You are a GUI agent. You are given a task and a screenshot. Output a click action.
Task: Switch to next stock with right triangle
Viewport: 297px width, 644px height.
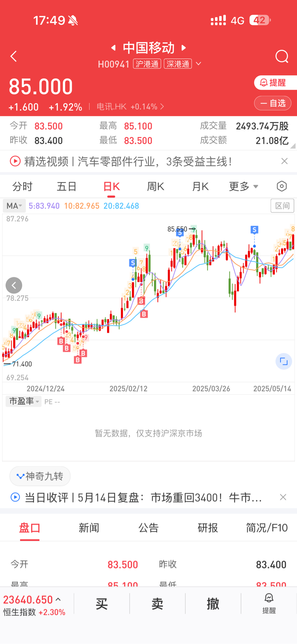pyautogui.click(x=184, y=48)
